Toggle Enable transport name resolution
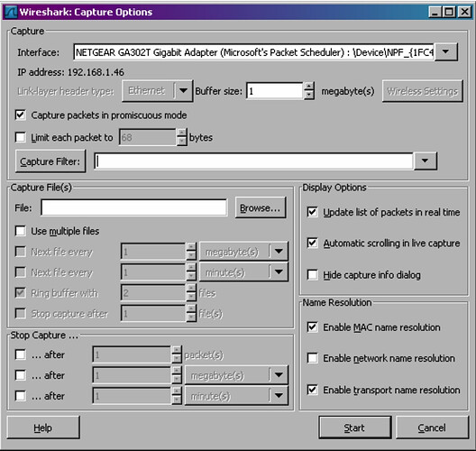476x451 pixels. tap(312, 390)
